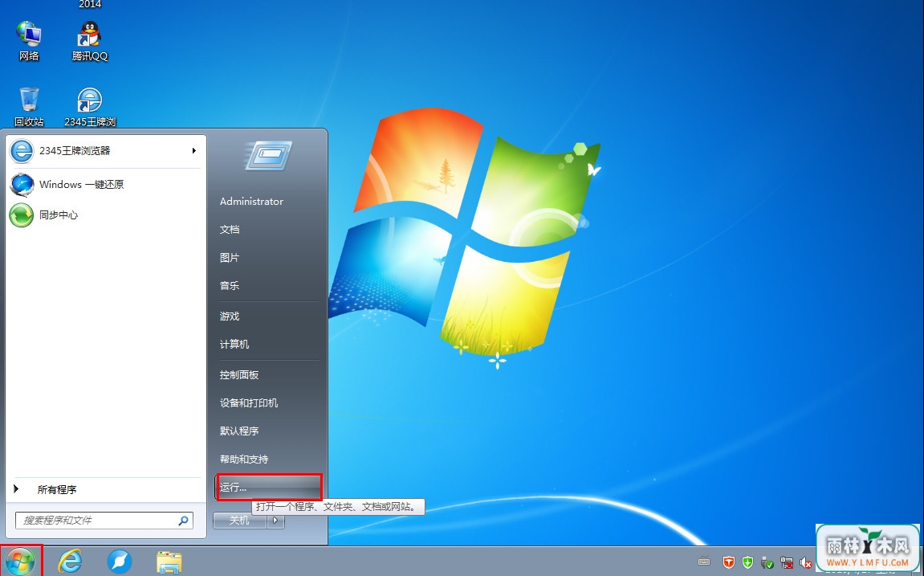Screen dimensions: 924x576
Task: Click the safely remove hardware tray icon
Action: pyautogui.click(x=767, y=562)
